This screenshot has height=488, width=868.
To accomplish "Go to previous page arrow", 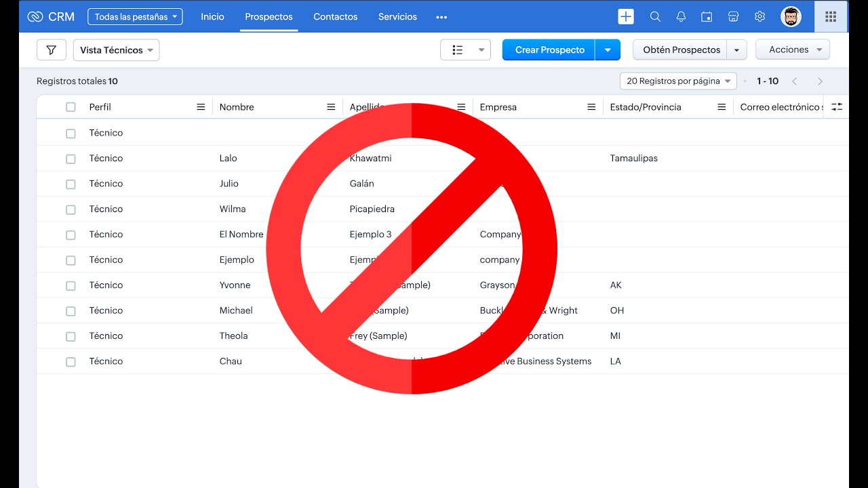I will click(x=795, y=81).
